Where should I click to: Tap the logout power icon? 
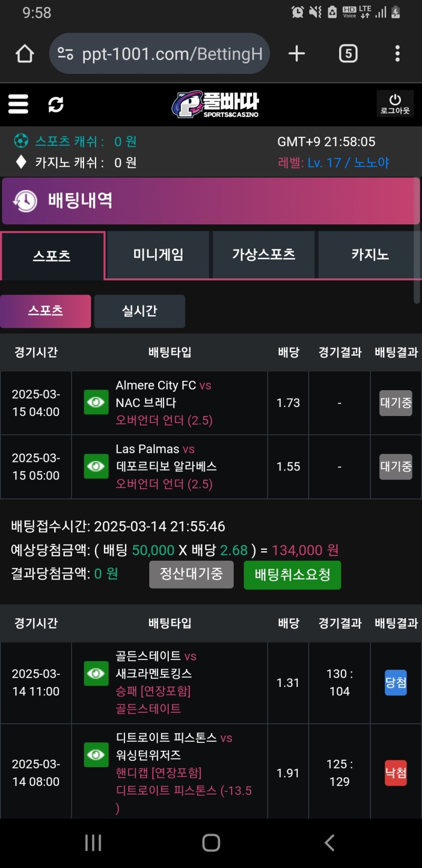pos(395,103)
